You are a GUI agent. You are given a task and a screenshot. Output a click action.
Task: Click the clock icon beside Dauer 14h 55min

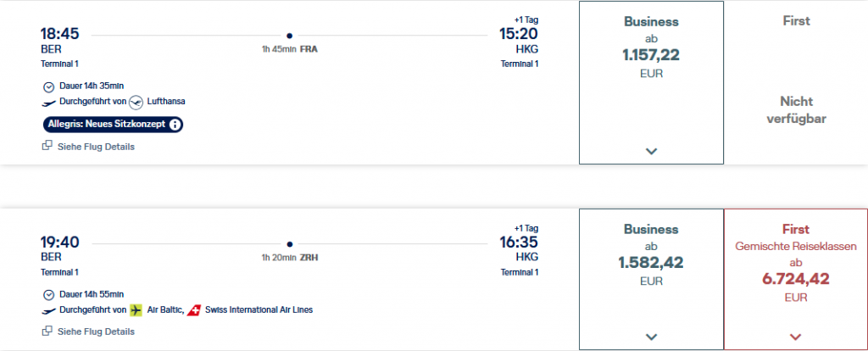point(48,294)
